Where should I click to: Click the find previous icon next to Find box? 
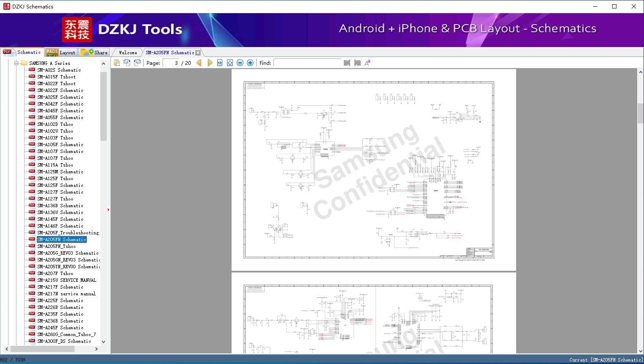347,63
